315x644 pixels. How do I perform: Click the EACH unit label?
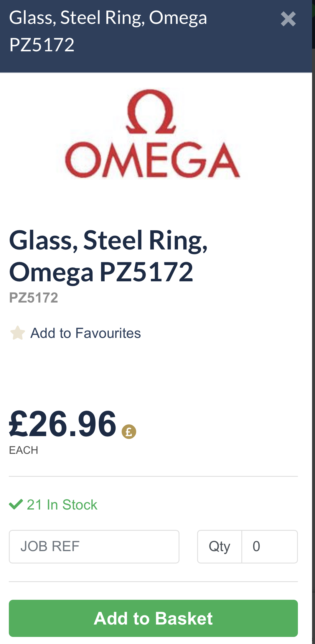tap(24, 450)
